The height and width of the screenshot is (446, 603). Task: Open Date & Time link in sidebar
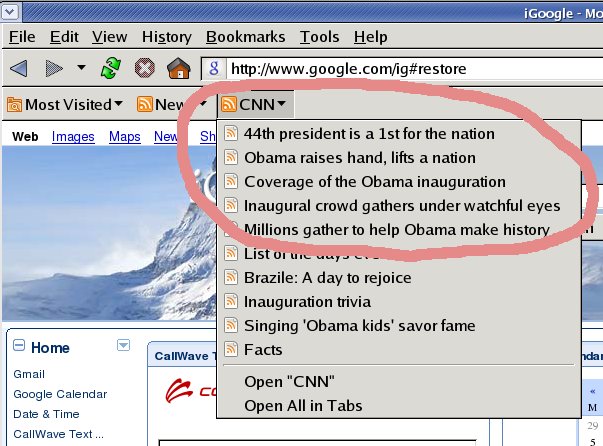coord(46,414)
